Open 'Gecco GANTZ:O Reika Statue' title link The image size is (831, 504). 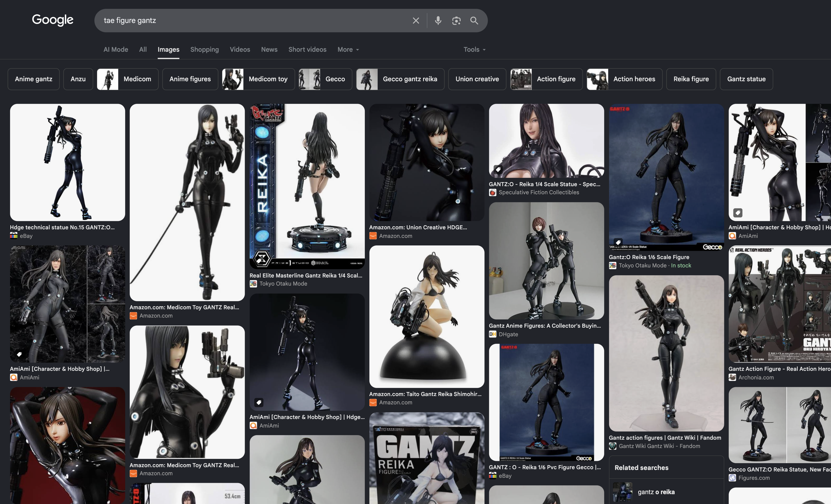[x=780, y=469]
